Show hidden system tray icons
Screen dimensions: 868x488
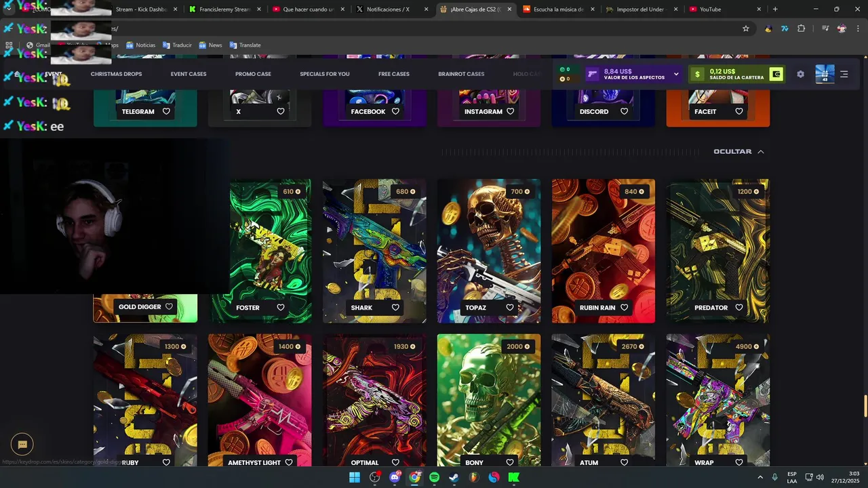[x=760, y=477]
